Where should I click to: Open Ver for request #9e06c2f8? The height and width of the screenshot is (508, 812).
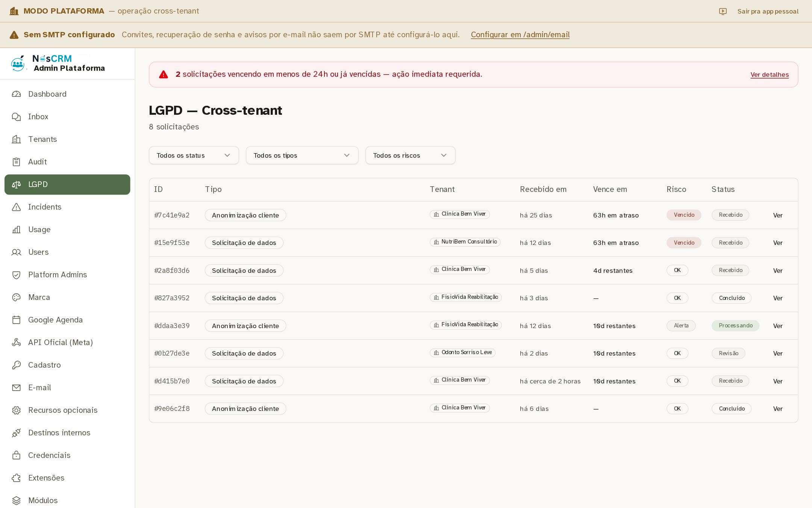tap(778, 409)
